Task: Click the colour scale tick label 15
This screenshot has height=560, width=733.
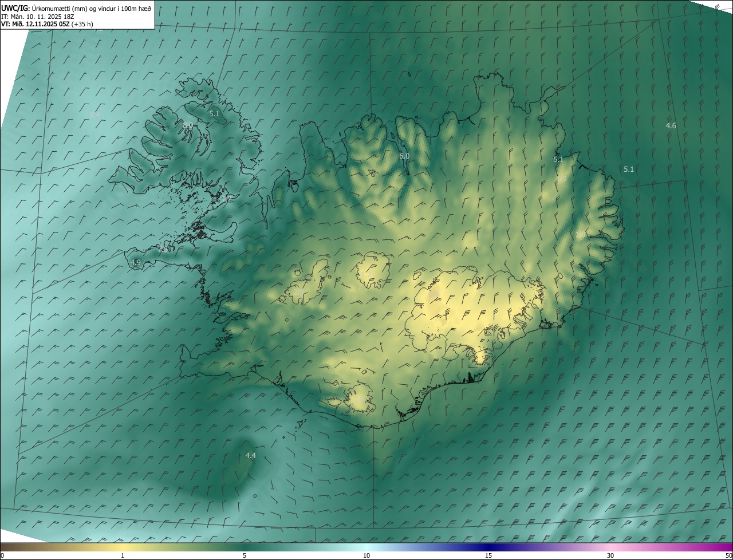Action: (x=488, y=555)
